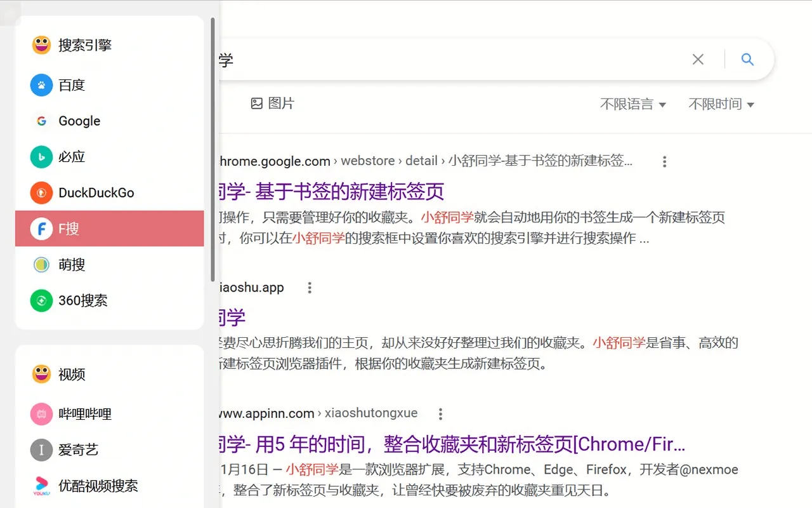Clear the search box with the X icon
The height and width of the screenshot is (508, 812).
click(698, 58)
